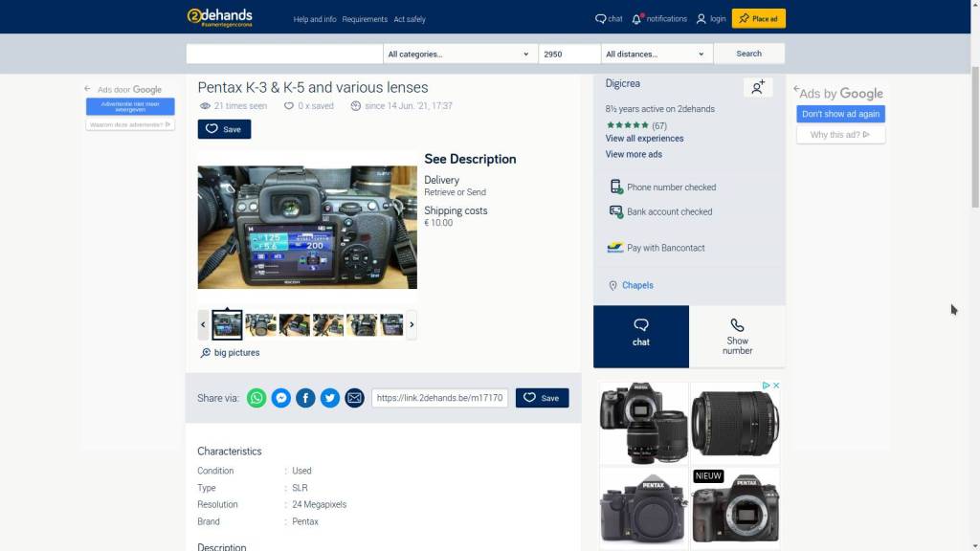This screenshot has width=980, height=551.
Task: Click the '21 times seen' text
Action: tap(240, 106)
